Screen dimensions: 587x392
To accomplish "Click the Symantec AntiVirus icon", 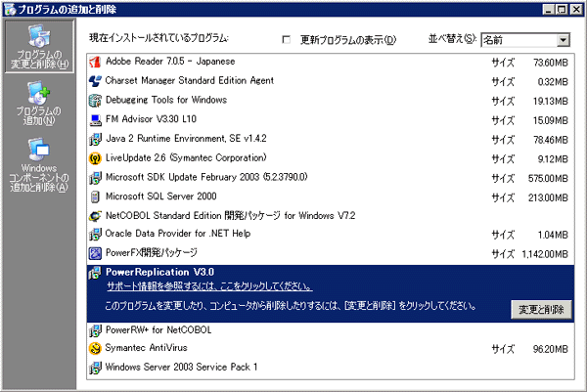I will 95,348.
